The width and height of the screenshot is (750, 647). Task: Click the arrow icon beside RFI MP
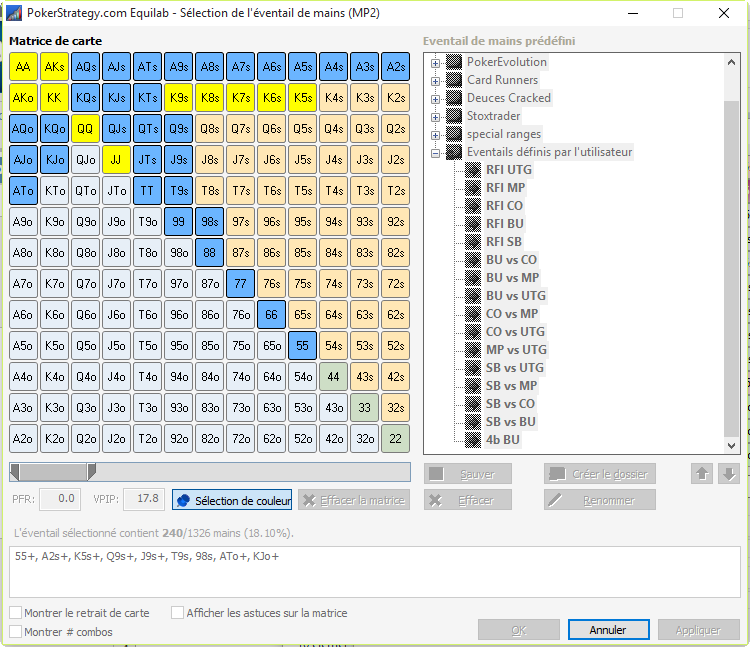473,188
